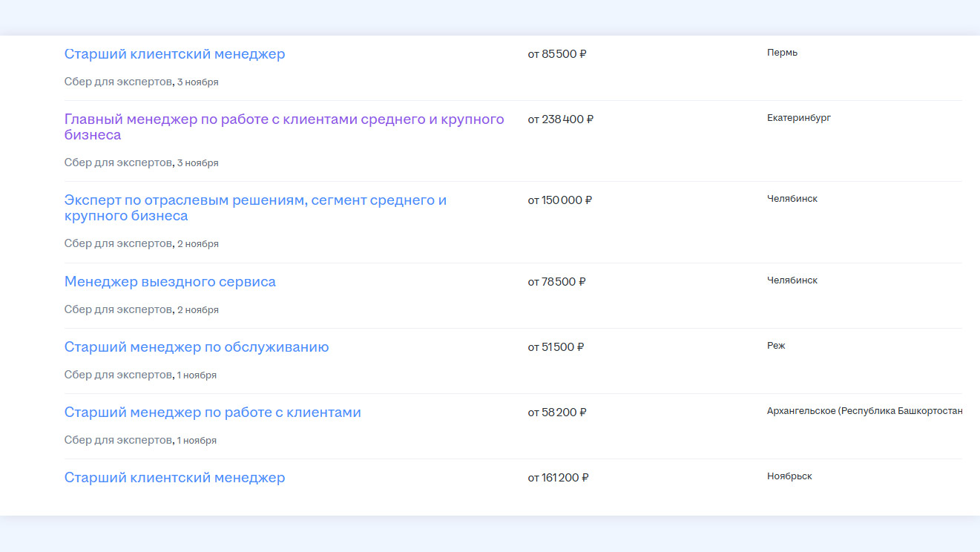
Task: Select 'Старший менеджер по обслуживанию' vacancy
Action: pyautogui.click(x=197, y=347)
